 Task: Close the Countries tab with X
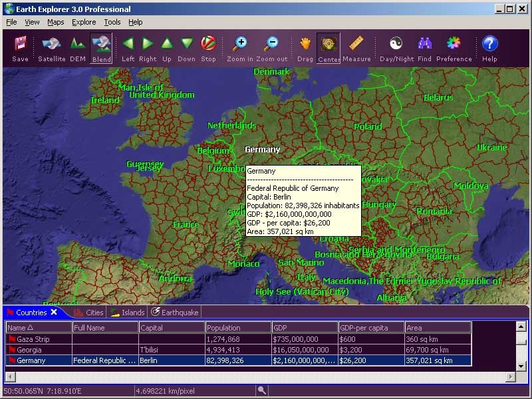[54, 312]
